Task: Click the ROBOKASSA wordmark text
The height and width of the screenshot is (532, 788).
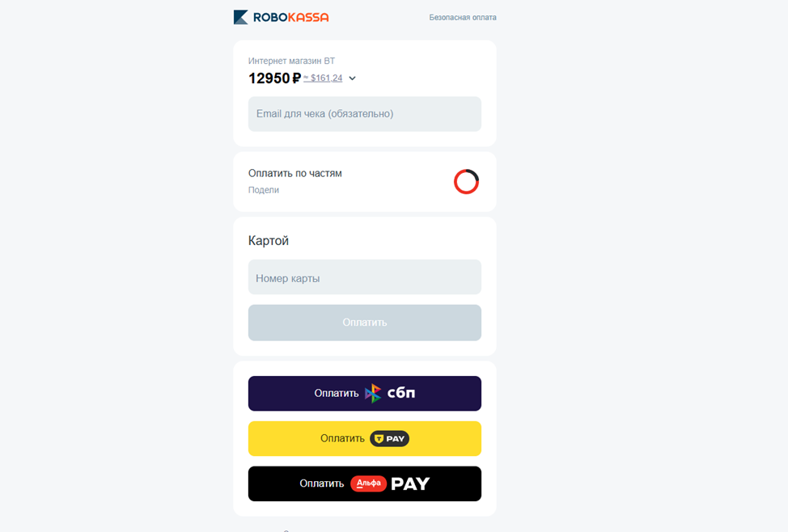Action: click(291, 18)
